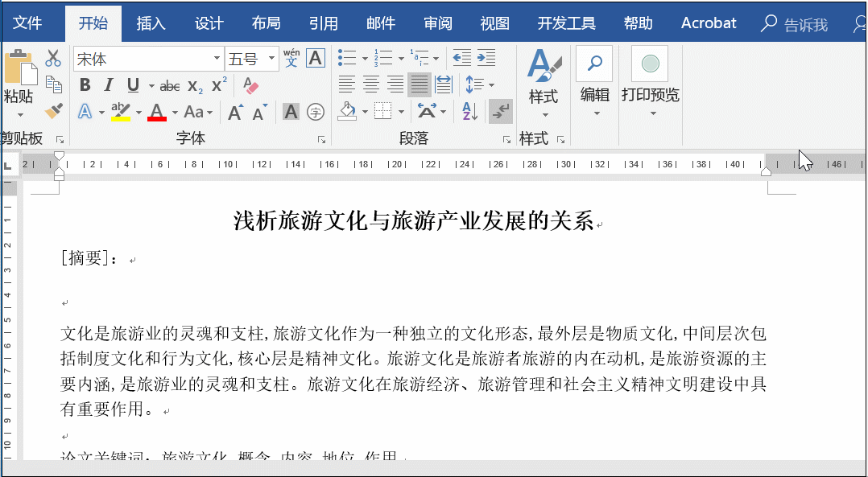The height and width of the screenshot is (477, 868).
Task: Open the 视图 View tab
Action: coord(495,23)
